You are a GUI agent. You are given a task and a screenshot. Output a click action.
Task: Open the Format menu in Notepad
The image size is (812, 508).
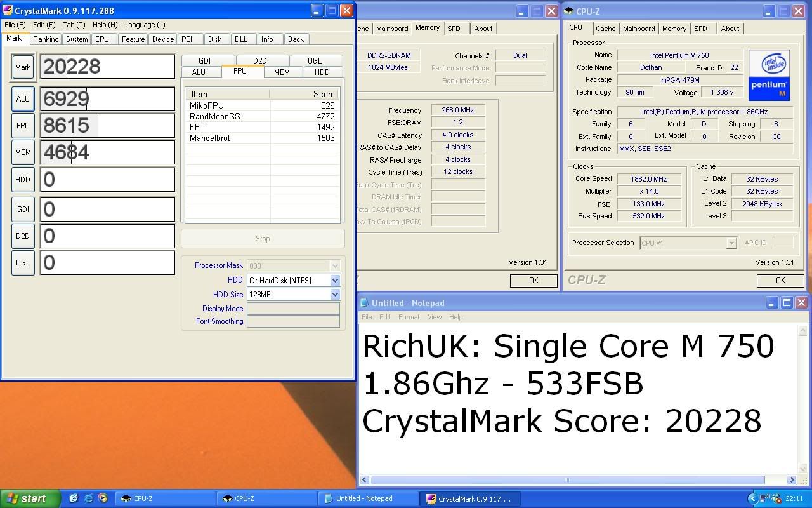pyautogui.click(x=409, y=317)
